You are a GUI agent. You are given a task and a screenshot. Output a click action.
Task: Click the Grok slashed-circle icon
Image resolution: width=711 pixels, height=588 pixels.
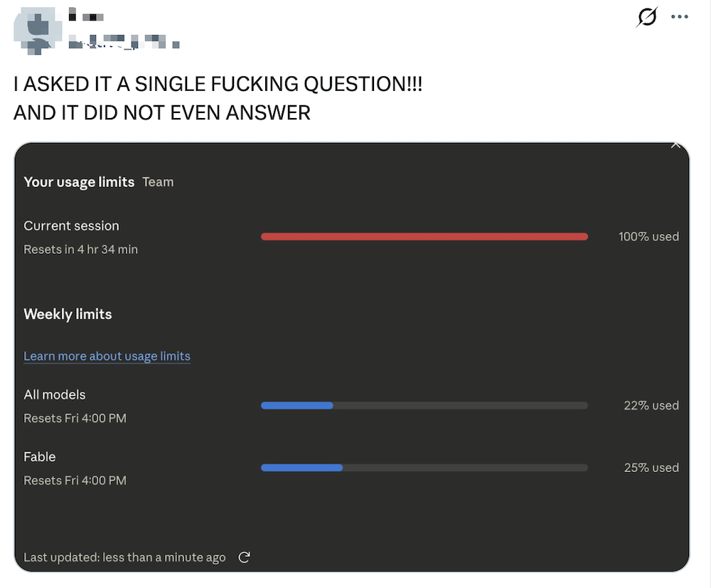coord(647,17)
